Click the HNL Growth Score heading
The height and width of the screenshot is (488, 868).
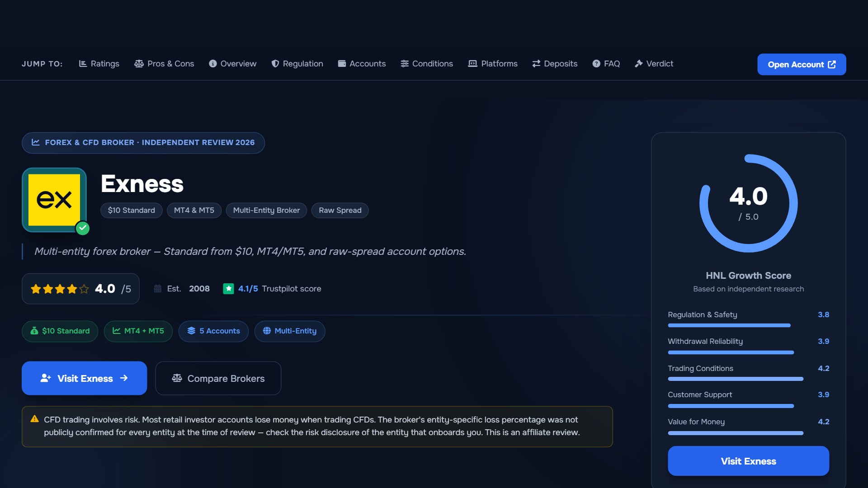[x=748, y=276]
